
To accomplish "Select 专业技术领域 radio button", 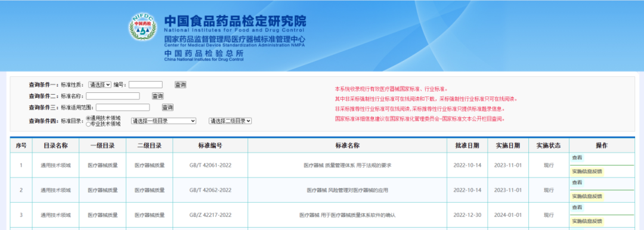I will pos(88,124).
